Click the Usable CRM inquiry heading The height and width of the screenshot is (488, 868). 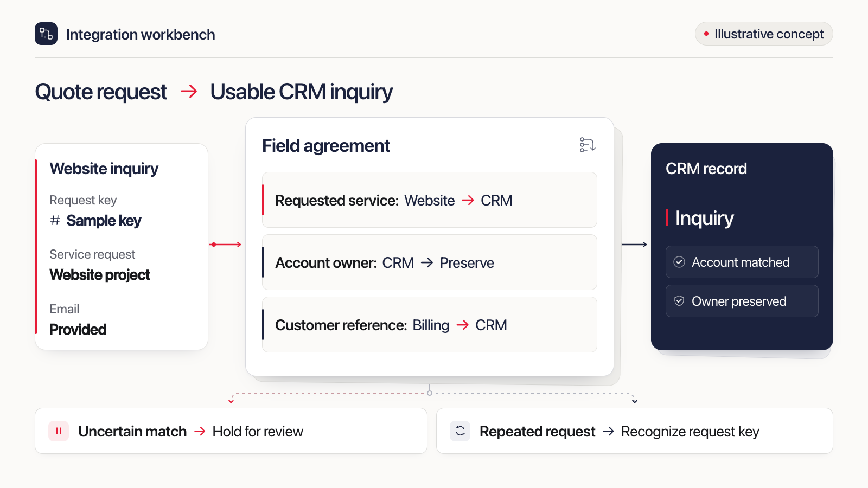[x=301, y=92]
